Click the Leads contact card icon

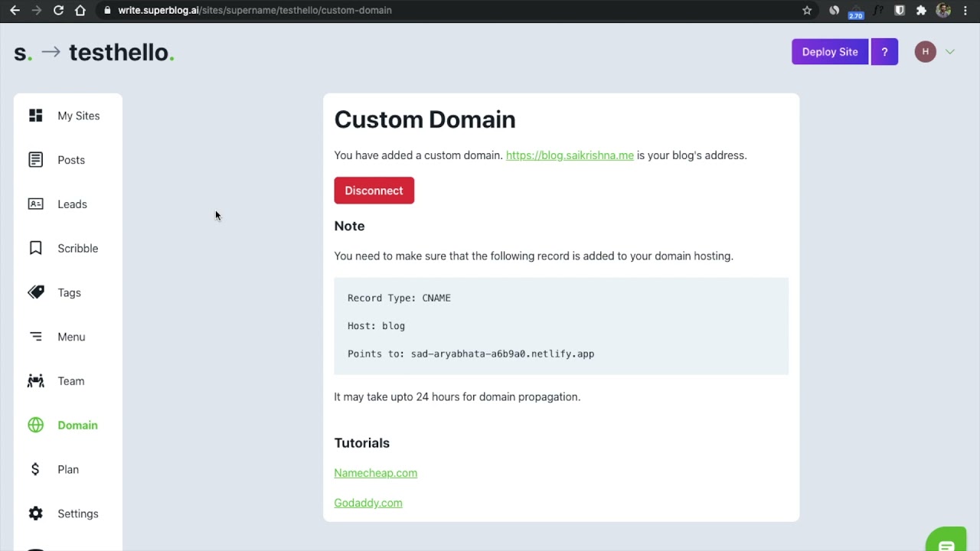(x=36, y=204)
